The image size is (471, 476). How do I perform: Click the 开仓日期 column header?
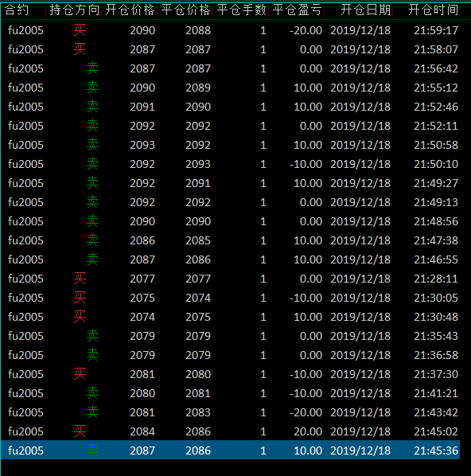pos(365,10)
